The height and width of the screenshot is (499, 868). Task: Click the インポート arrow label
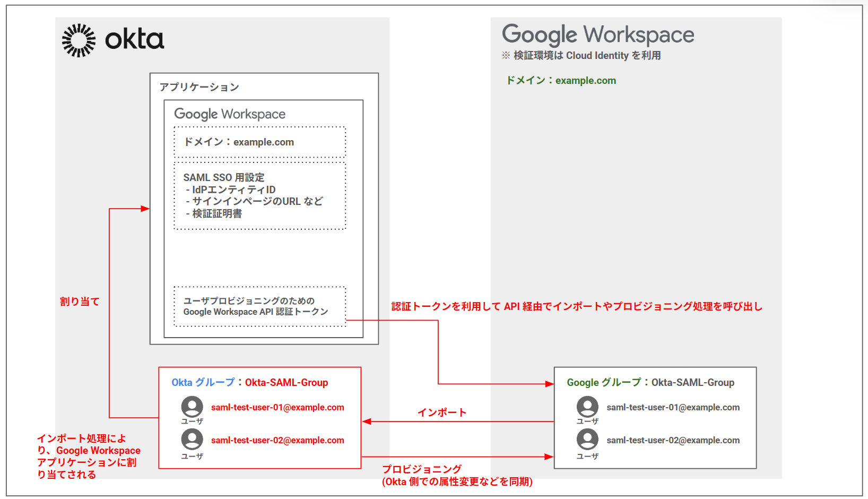(x=442, y=411)
